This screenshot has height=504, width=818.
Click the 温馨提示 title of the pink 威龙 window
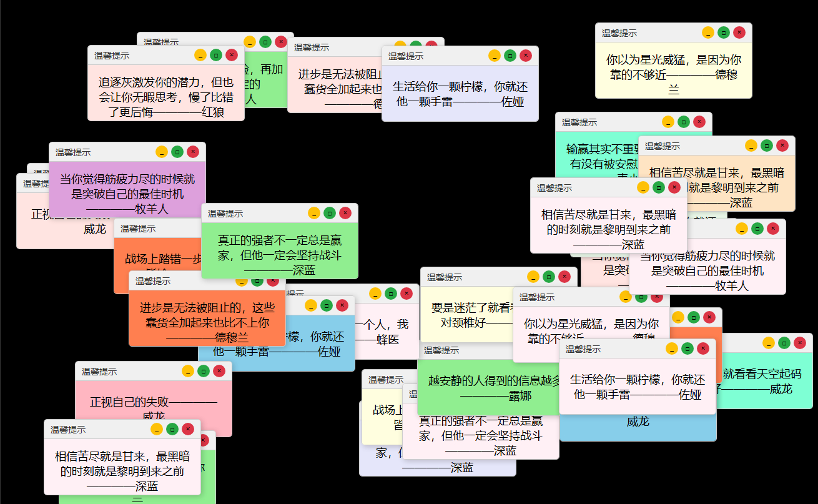coord(100,370)
